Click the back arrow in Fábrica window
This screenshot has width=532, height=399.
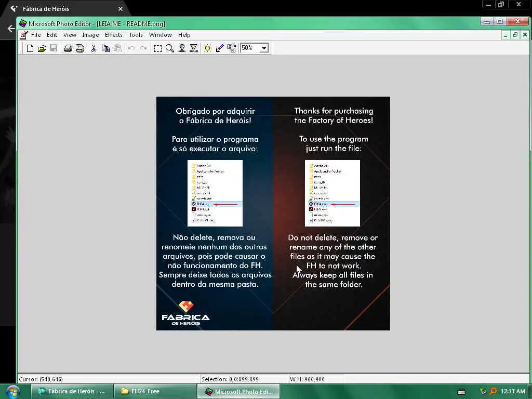click(x=11, y=29)
